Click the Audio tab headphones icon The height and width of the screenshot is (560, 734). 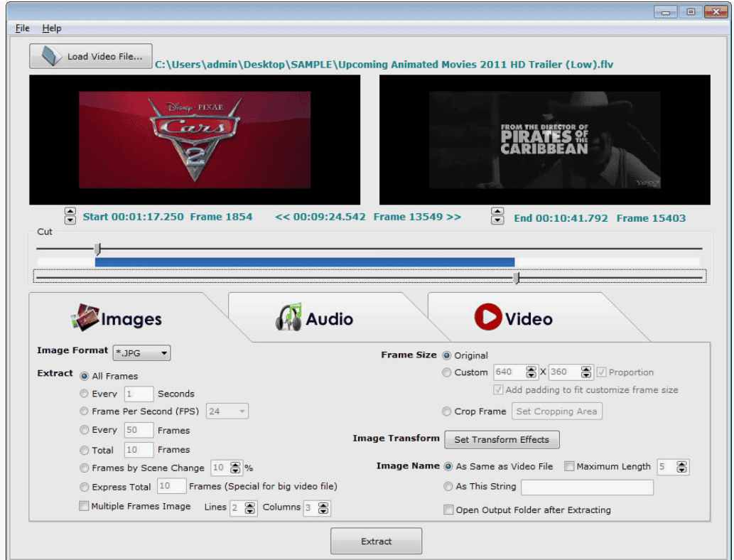[x=288, y=318]
